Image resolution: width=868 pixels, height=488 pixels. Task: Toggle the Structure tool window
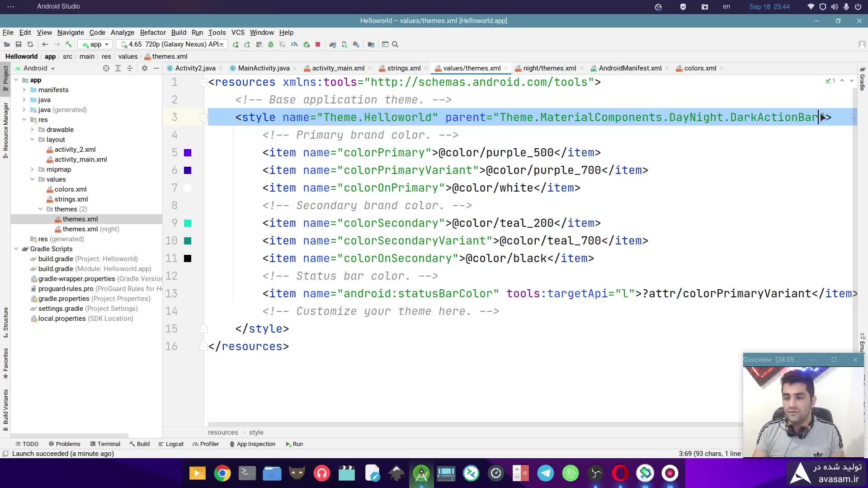(x=5, y=322)
